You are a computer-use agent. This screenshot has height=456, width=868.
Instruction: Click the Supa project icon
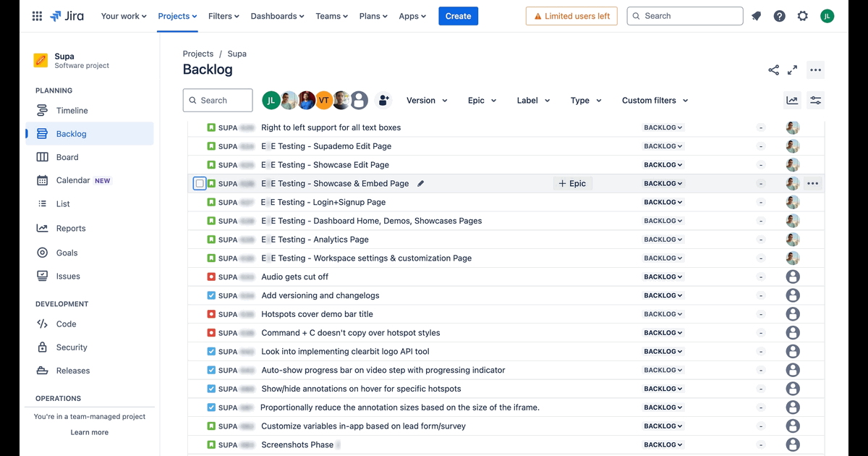pos(41,60)
